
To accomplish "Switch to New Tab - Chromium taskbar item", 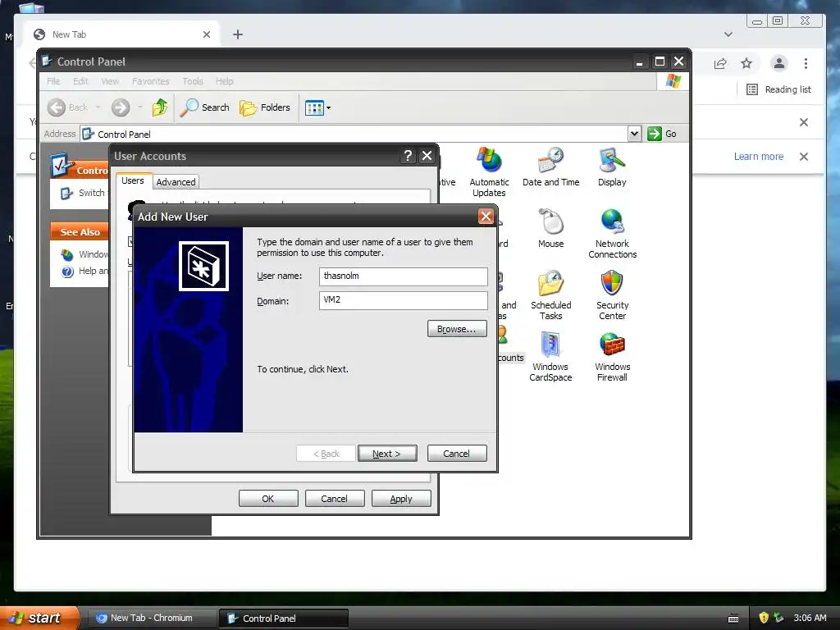I will click(x=151, y=619).
